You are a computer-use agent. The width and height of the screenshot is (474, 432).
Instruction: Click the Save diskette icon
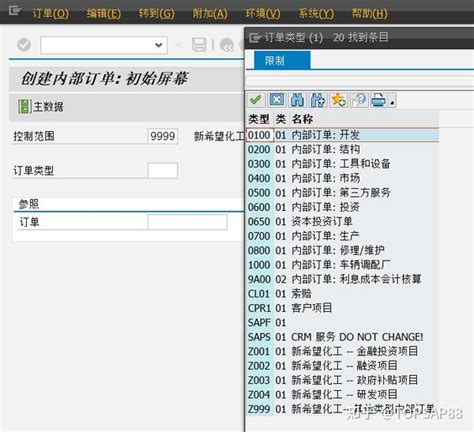coord(199,45)
